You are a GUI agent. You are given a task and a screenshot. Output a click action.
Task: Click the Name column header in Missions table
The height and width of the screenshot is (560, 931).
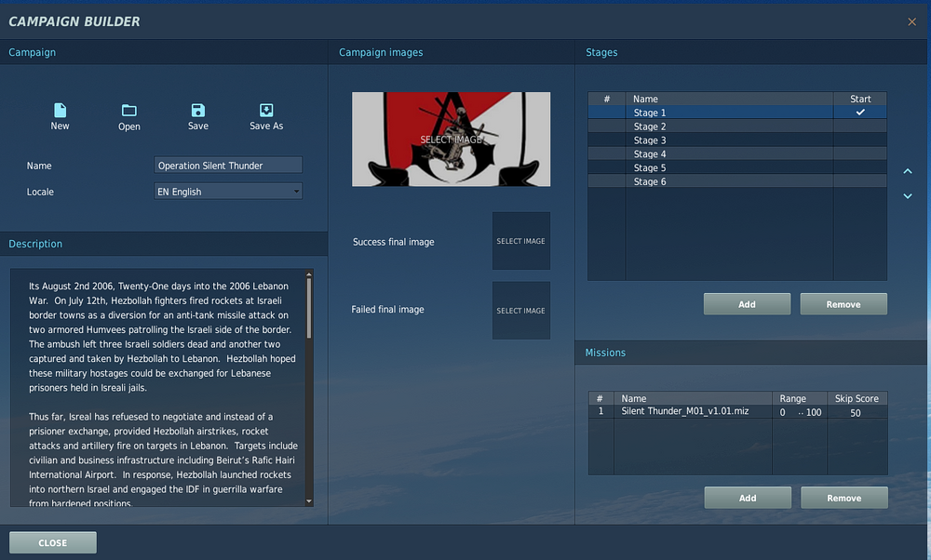pos(693,398)
